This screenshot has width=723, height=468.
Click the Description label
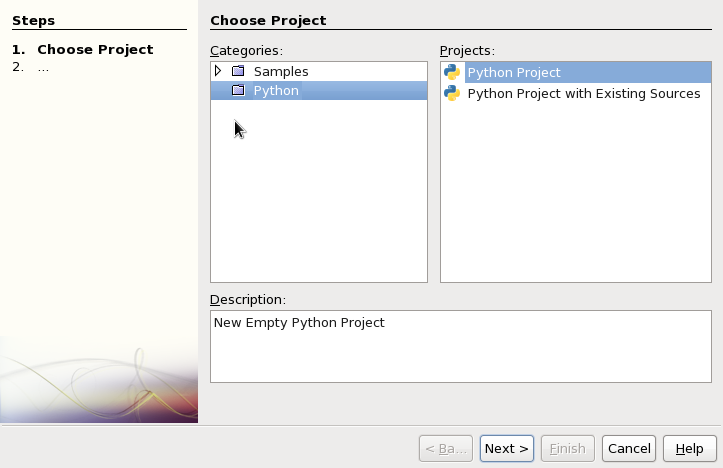pos(248,300)
